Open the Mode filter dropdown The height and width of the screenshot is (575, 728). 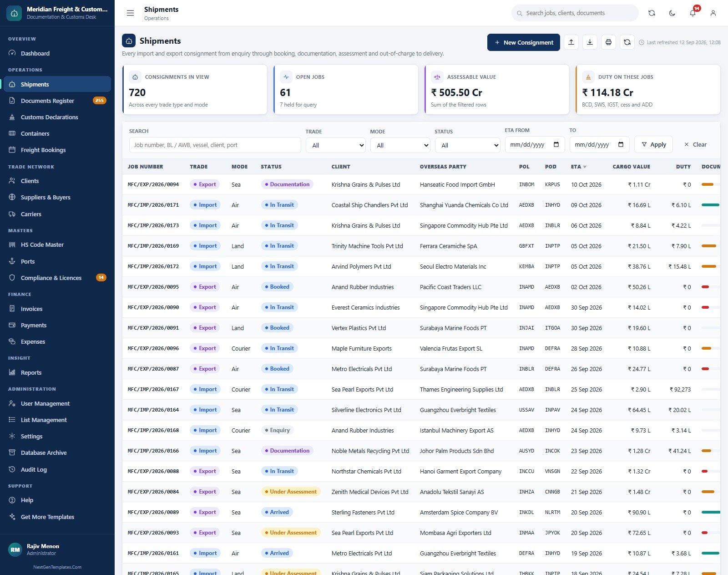pyautogui.click(x=400, y=145)
